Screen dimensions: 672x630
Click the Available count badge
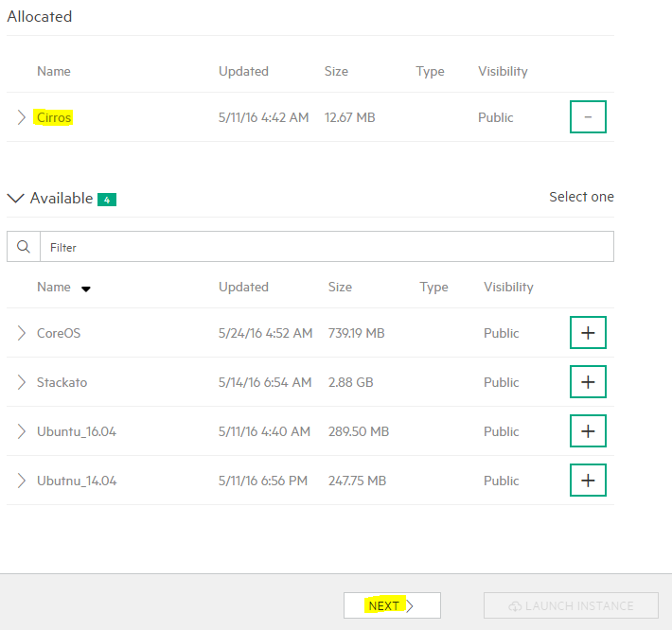[107, 200]
